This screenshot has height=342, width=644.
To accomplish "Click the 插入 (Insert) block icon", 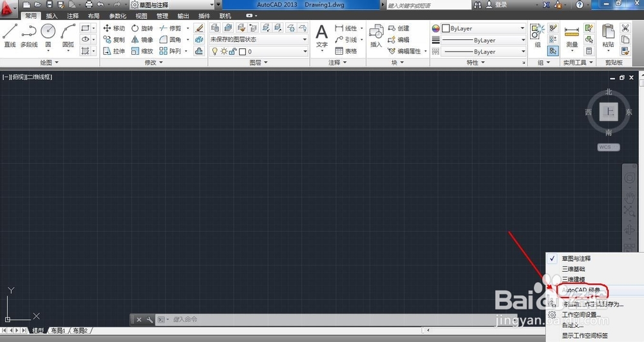I will (376, 35).
